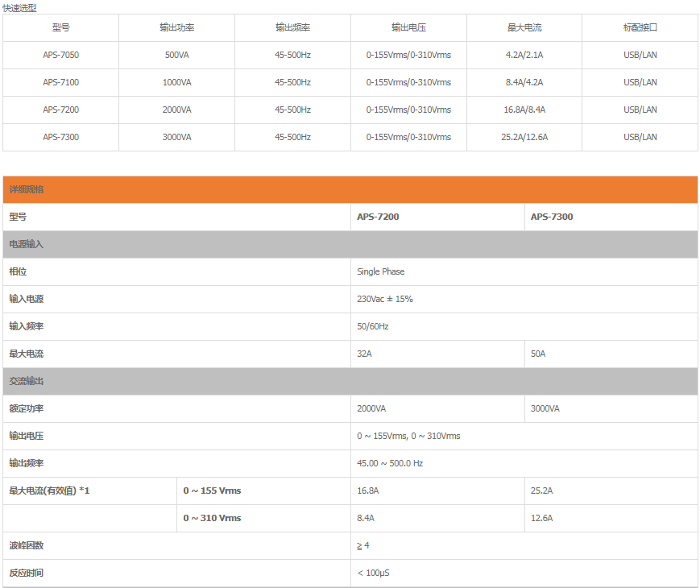Select the APS-7050 model cell
This screenshot has height=588, width=700.
point(60,55)
